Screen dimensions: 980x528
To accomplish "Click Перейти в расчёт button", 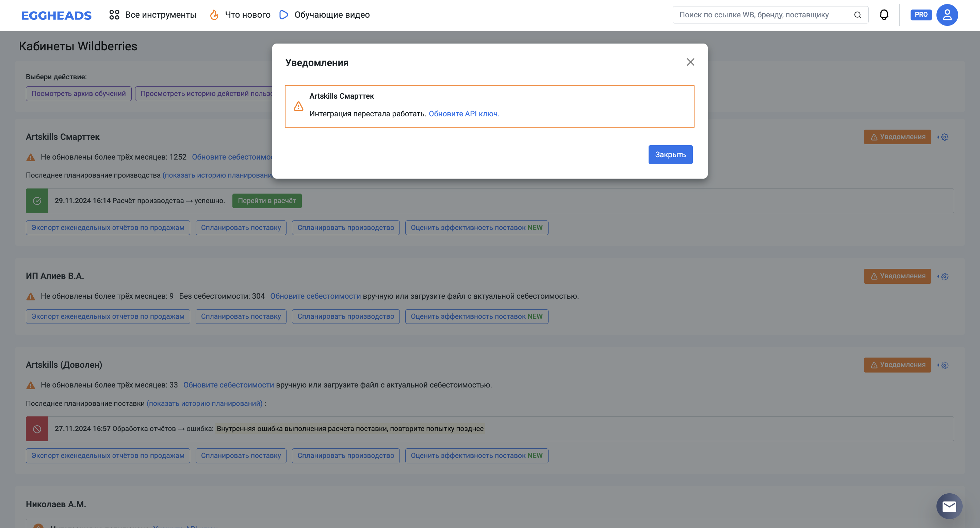I will coord(267,201).
